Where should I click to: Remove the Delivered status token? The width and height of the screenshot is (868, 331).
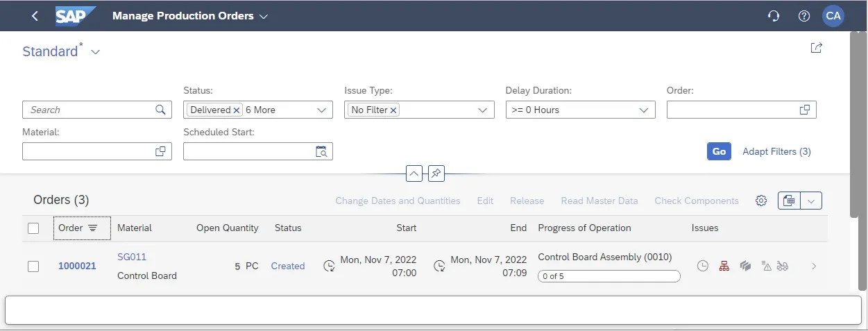pyautogui.click(x=237, y=110)
